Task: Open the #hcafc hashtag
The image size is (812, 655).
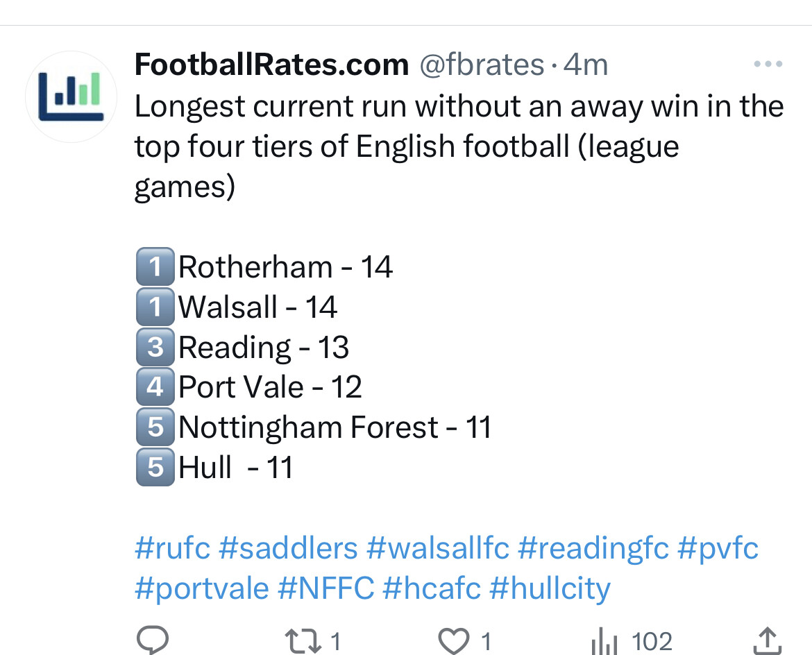Action: [432, 588]
